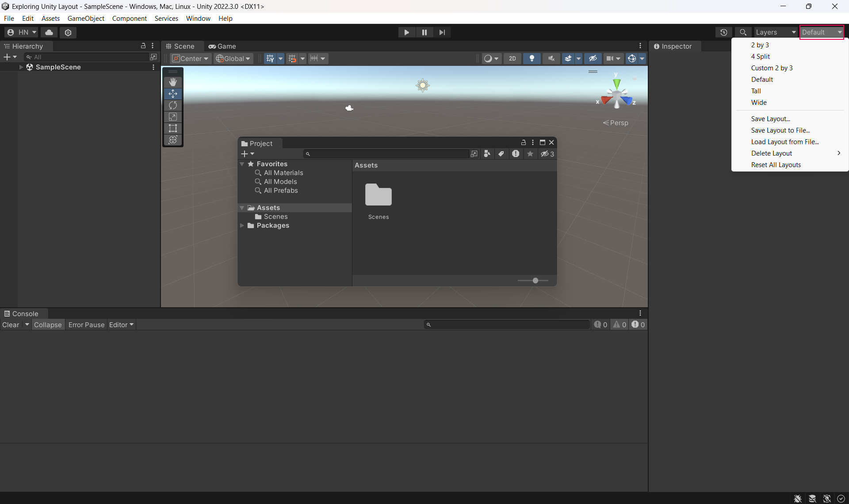Screen dimensions: 849x504
Task: Click Clear in the Console
Action: tap(11, 325)
